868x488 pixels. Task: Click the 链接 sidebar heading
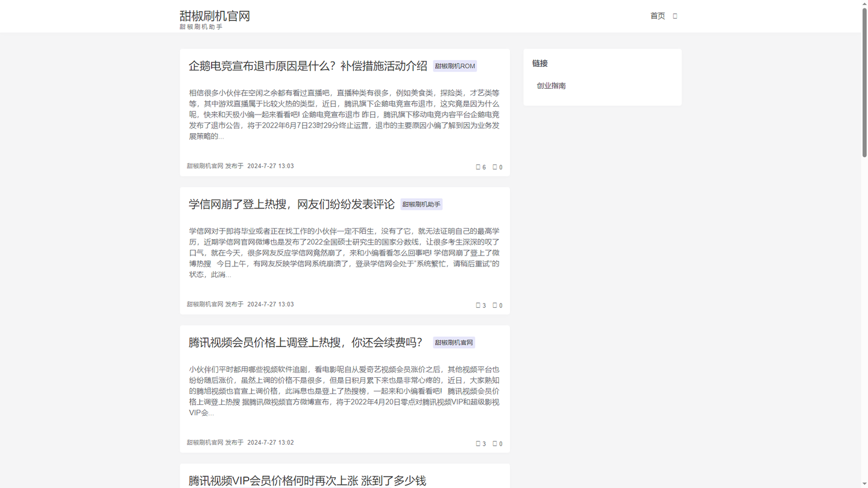coord(540,63)
